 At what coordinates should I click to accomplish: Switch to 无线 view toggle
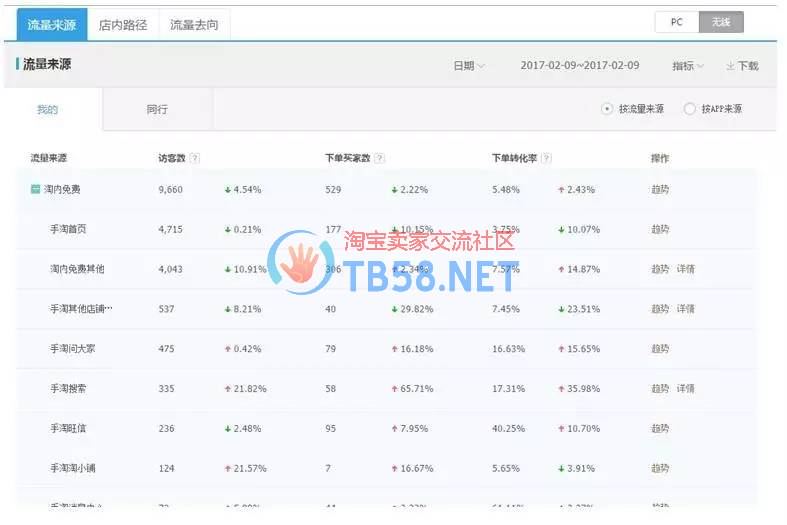pyautogui.click(x=721, y=22)
